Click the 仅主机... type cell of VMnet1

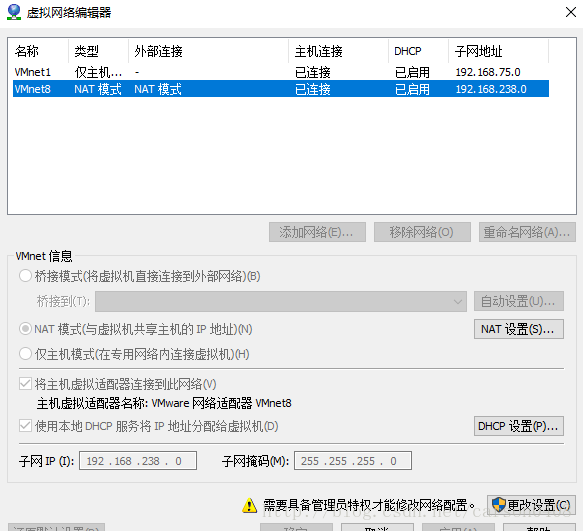(98, 72)
